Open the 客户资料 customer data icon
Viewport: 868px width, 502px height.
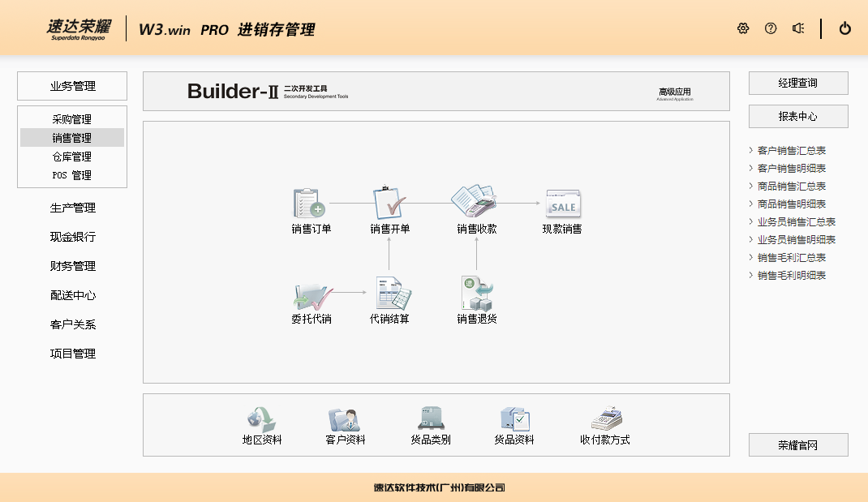coord(340,421)
